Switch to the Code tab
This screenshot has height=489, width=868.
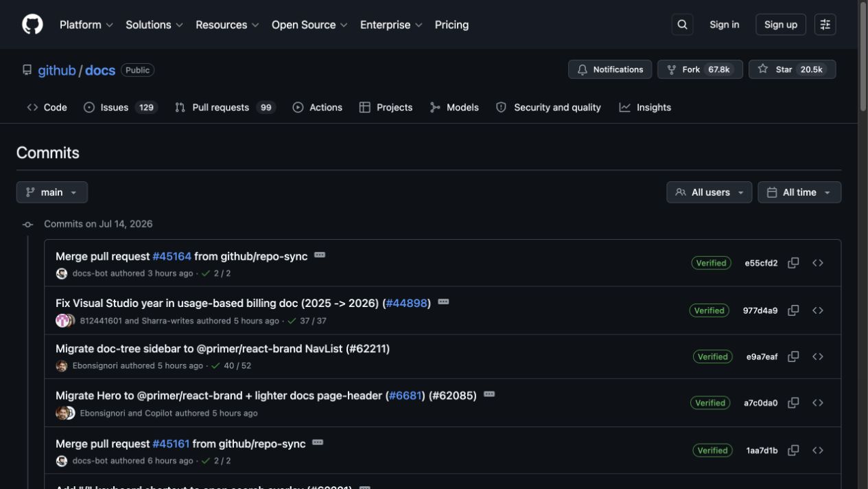pos(47,107)
